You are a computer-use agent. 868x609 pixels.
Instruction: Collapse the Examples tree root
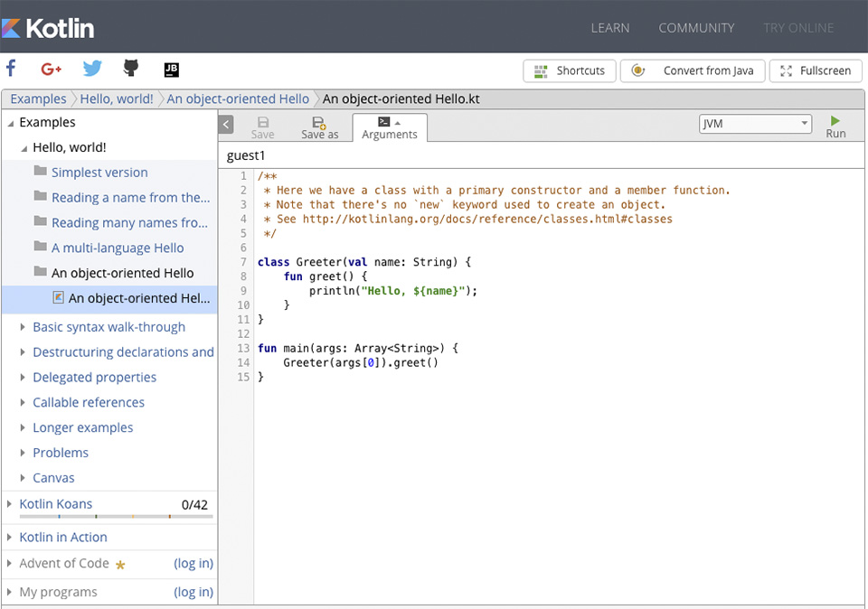(11, 124)
